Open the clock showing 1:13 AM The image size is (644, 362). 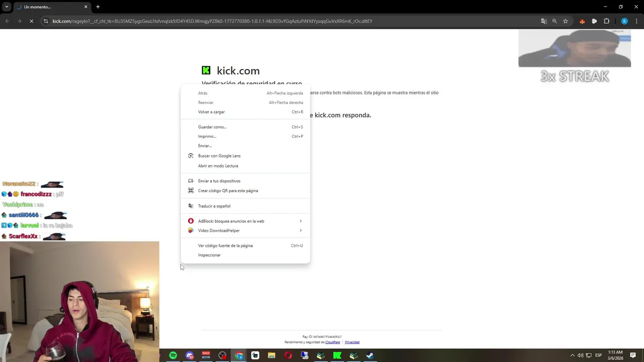[x=615, y=355]
